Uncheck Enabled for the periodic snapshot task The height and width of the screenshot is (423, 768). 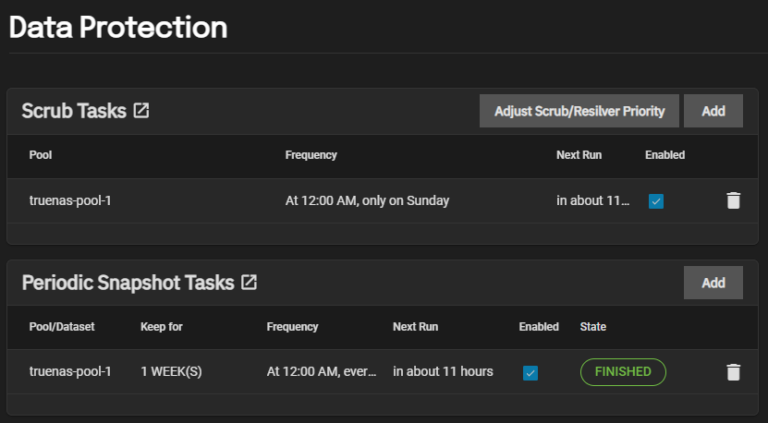point(530,373)
